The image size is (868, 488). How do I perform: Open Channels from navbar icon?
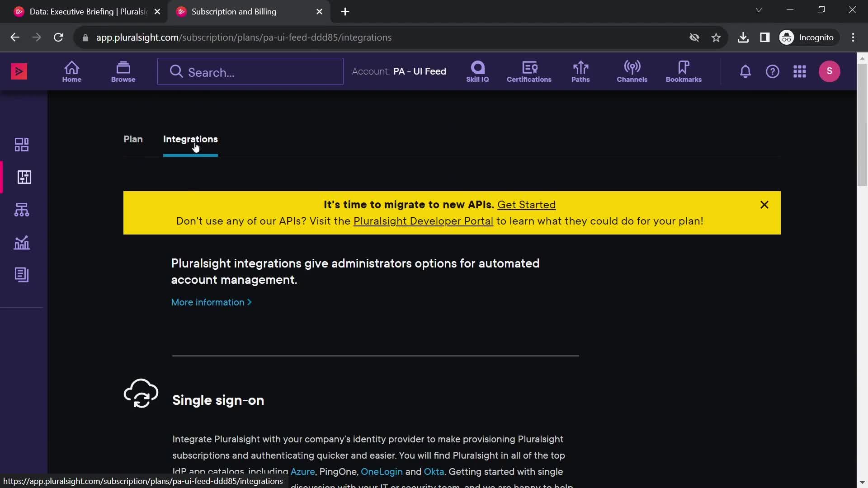point(632,71)
